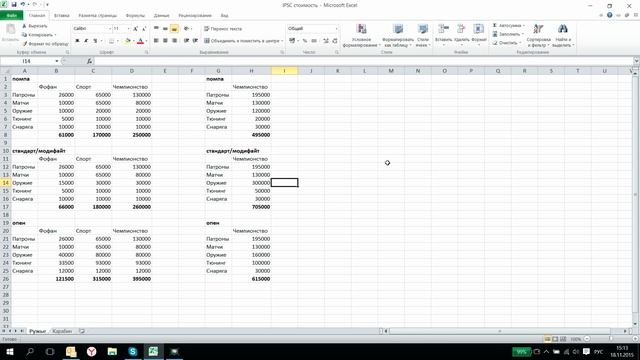Image resolution: width=640 pixels, height=360 pixels.
Task: Expand borders dropdown arrow
Action: point(118,40)
